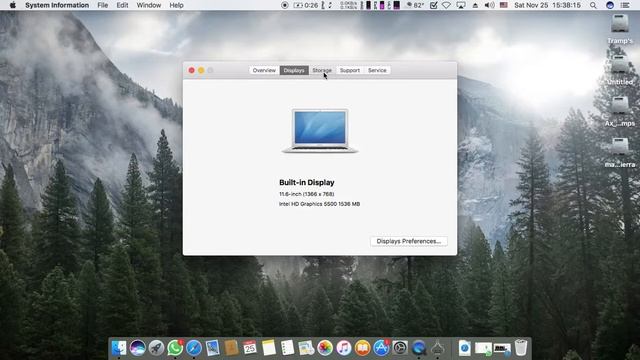Open the Window menu
The width and height of the screenshot is (640, 360).
pyautogui.click(x=149, y=5)
